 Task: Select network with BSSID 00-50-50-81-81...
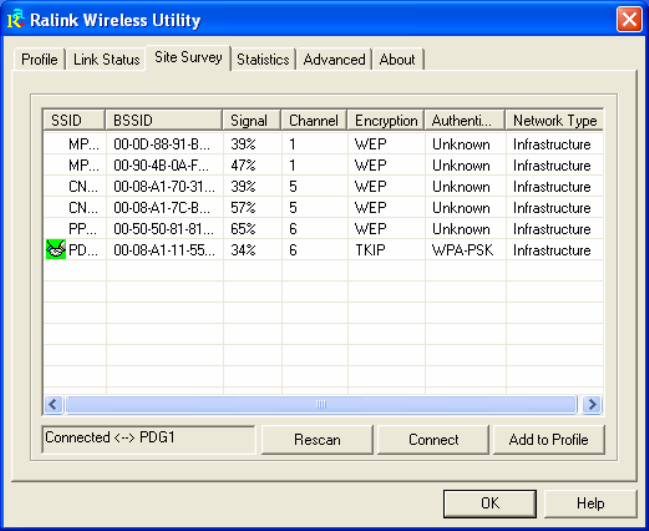point(323,228)
